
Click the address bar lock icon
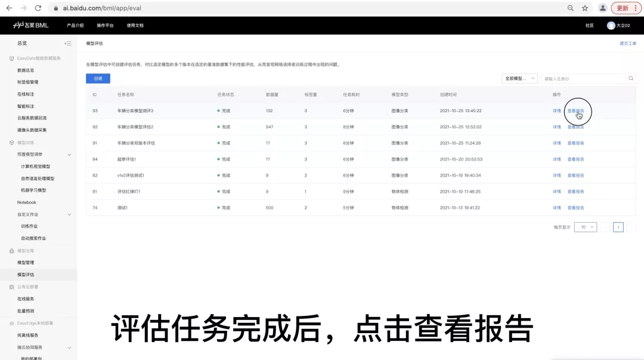coord(56,8)
